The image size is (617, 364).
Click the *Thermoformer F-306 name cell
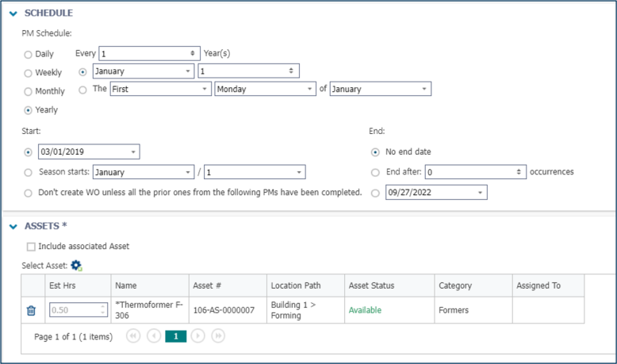[x=149, y=310]
